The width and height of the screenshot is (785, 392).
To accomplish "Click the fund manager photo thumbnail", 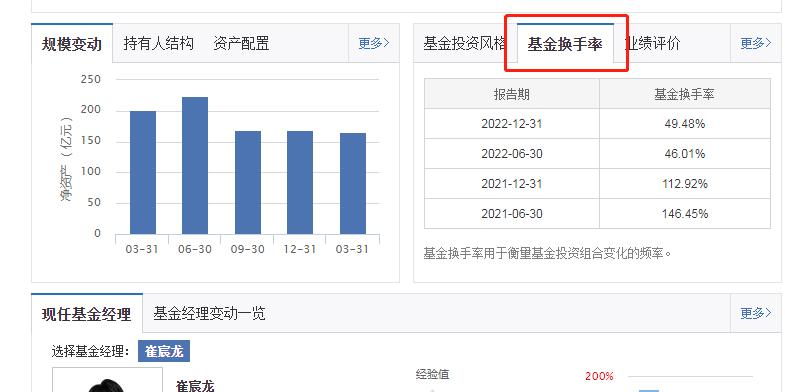I will tap(108, 380).
